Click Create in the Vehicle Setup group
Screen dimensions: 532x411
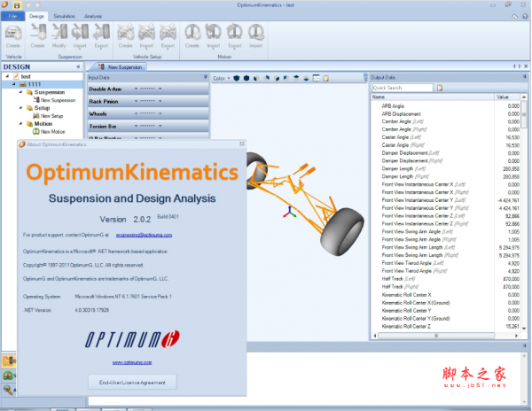tap(125, 35)
